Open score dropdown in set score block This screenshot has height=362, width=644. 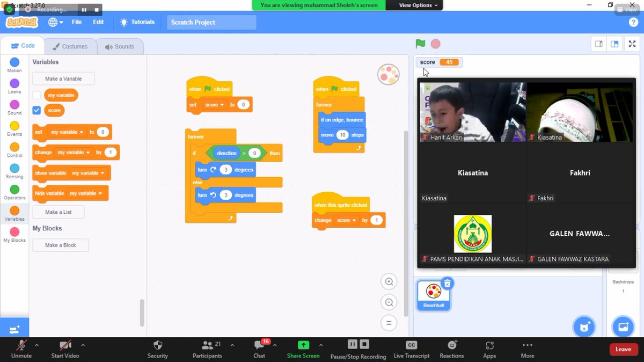(214, 105)
